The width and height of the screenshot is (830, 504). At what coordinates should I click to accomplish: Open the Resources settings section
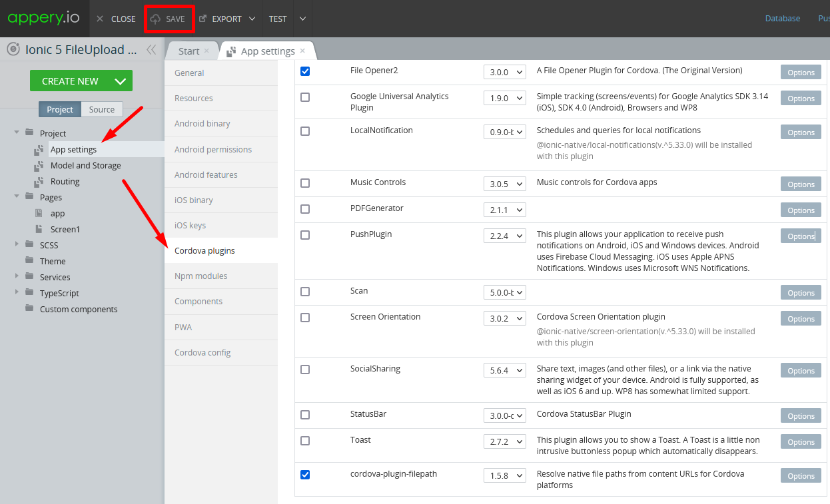[221, 99]
